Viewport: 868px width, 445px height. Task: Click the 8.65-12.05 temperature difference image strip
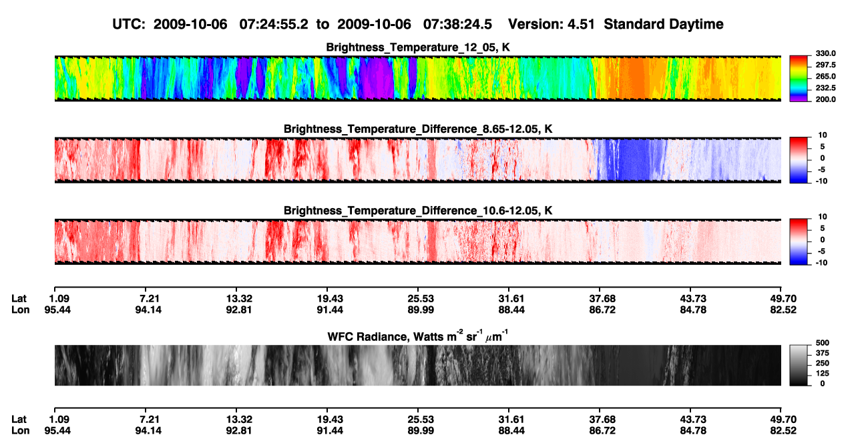417,160
